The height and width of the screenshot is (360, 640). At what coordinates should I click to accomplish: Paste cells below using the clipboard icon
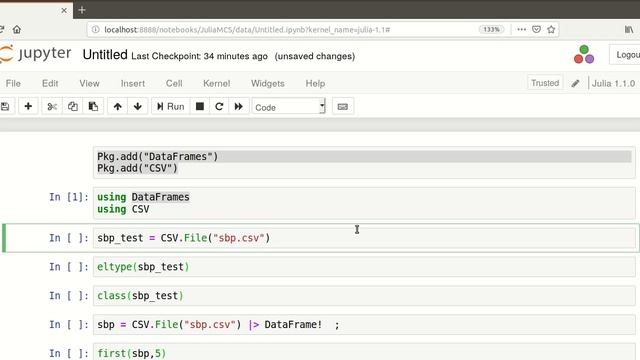[93, 107]
